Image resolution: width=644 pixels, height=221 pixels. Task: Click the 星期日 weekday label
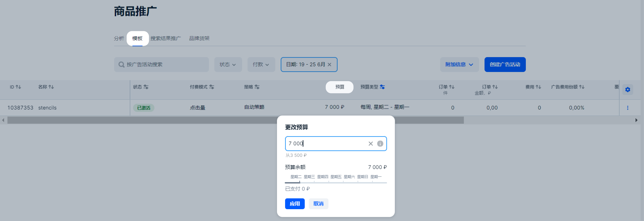(x=362, y=177)
